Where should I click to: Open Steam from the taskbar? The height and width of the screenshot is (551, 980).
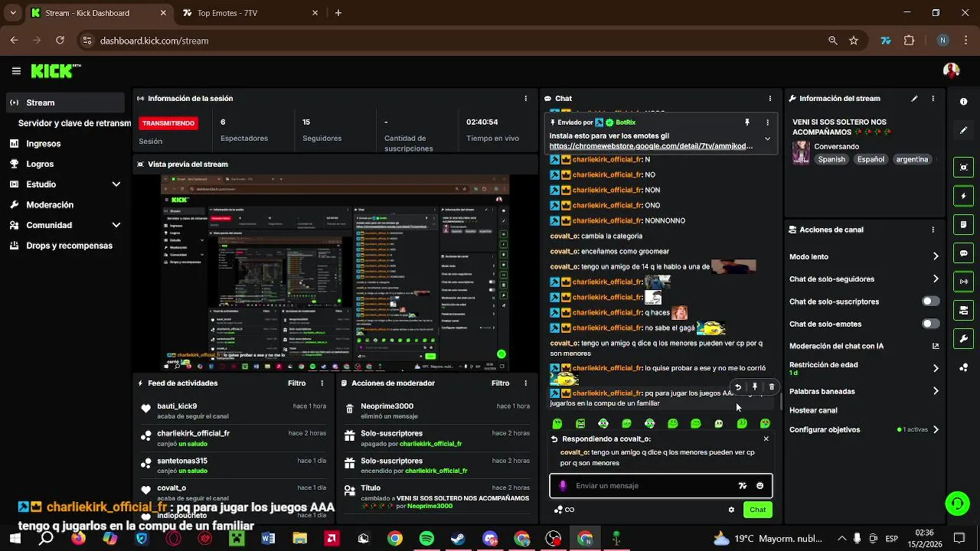pos(458,539)
